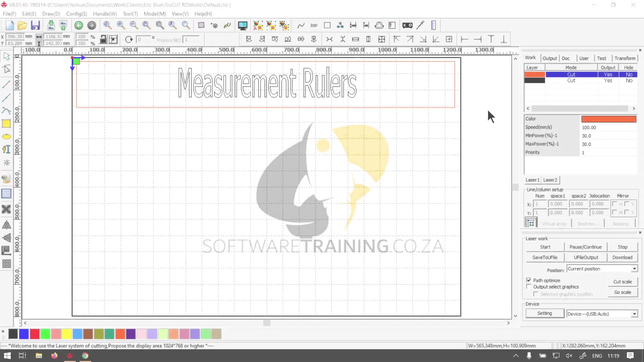Click the BMP image handling icon
Viewport: 644px width, 362px height.
pyautogui.click(x=314, y=25)
